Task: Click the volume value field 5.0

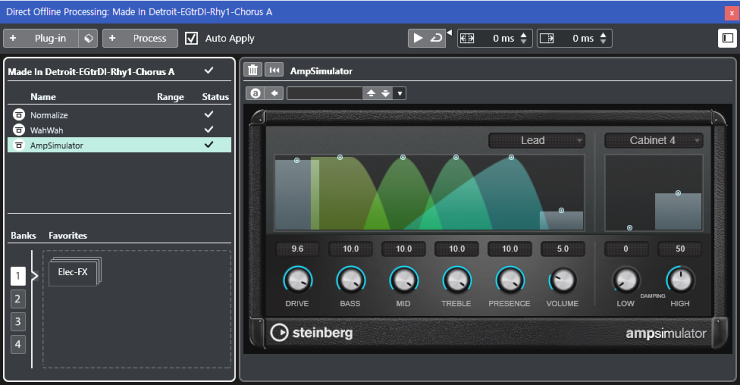Action: [x=563, y=249]
